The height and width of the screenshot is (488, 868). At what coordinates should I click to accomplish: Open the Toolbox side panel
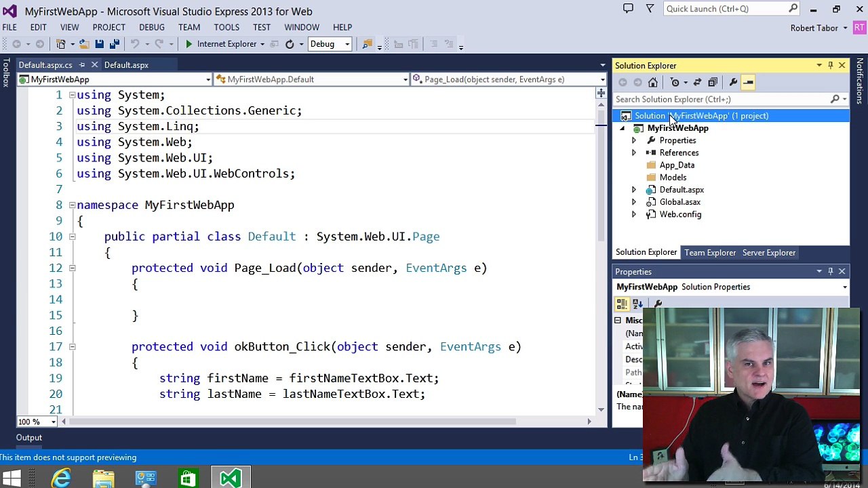tap(6, 74)
